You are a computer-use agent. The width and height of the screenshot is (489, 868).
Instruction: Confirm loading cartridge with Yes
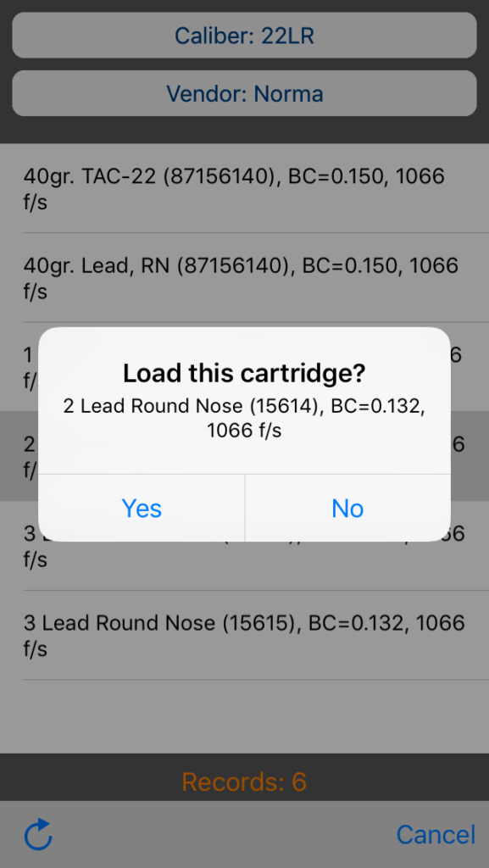tap(142, 509)
